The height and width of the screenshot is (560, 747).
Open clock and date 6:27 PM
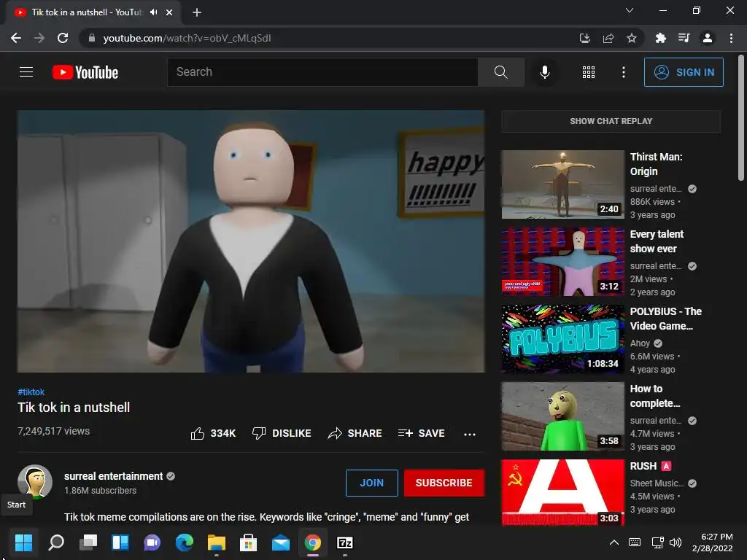712,542
